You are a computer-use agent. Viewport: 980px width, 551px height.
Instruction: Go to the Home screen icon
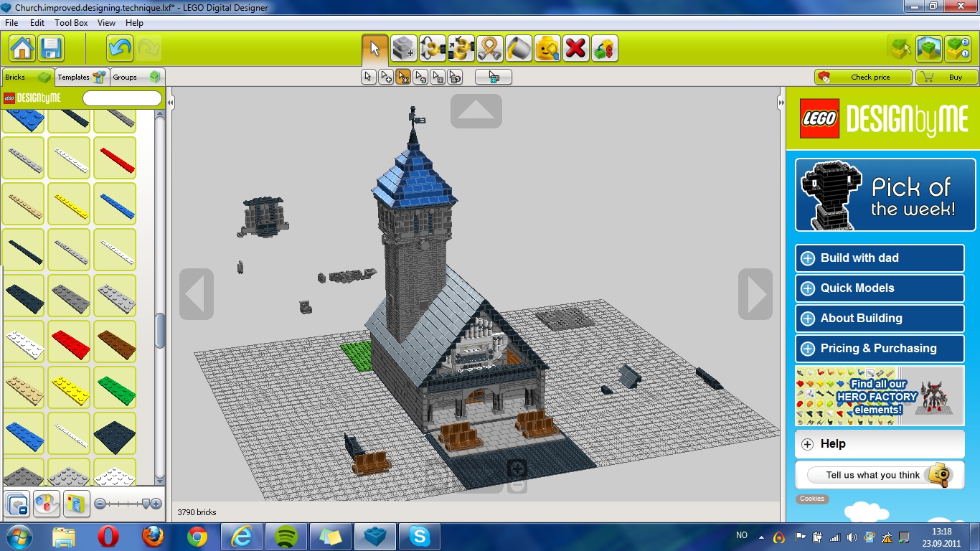(x=23, y=49)
